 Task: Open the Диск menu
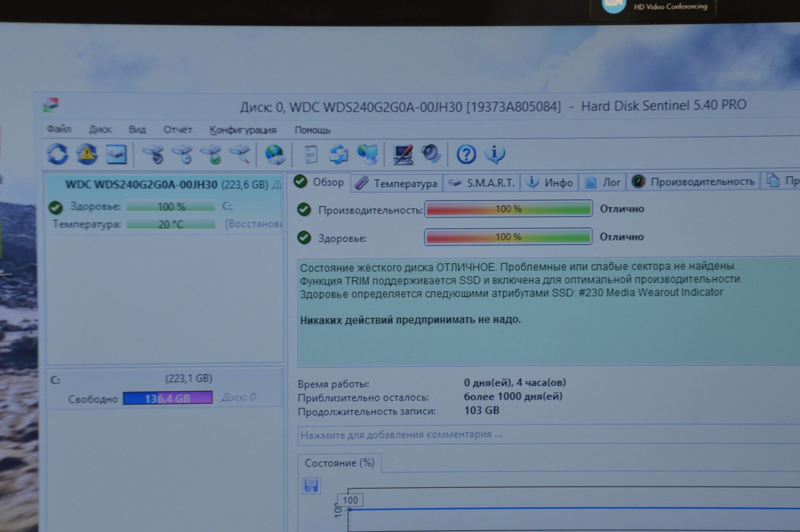pyautogui.click(x=100, y=130)
